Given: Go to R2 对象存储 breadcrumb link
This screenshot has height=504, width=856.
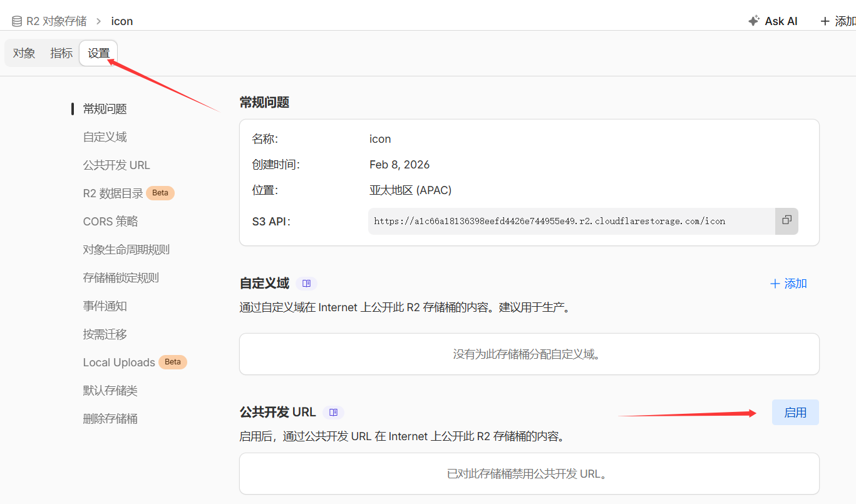Looking at the screenshot, I should point(56,21).
